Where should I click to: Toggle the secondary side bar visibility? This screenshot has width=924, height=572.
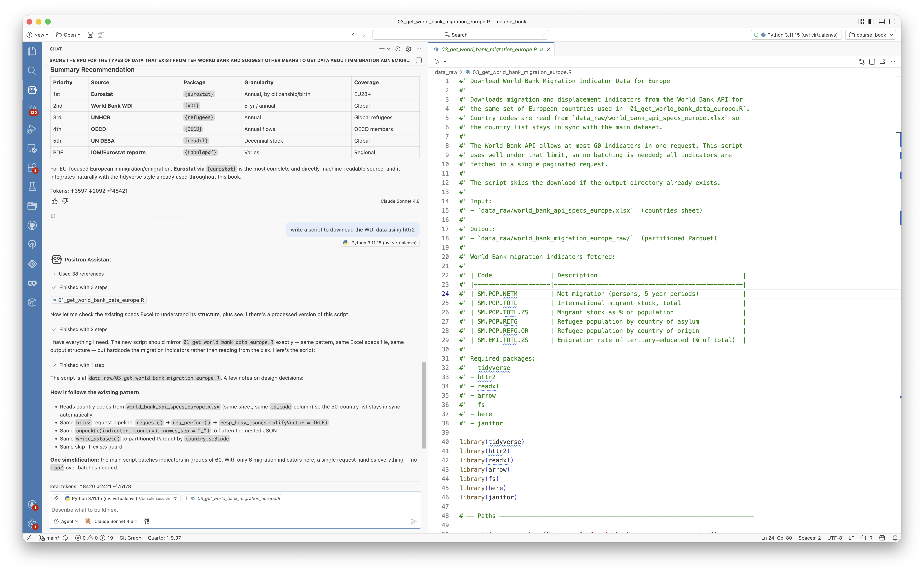pos(892,22)
